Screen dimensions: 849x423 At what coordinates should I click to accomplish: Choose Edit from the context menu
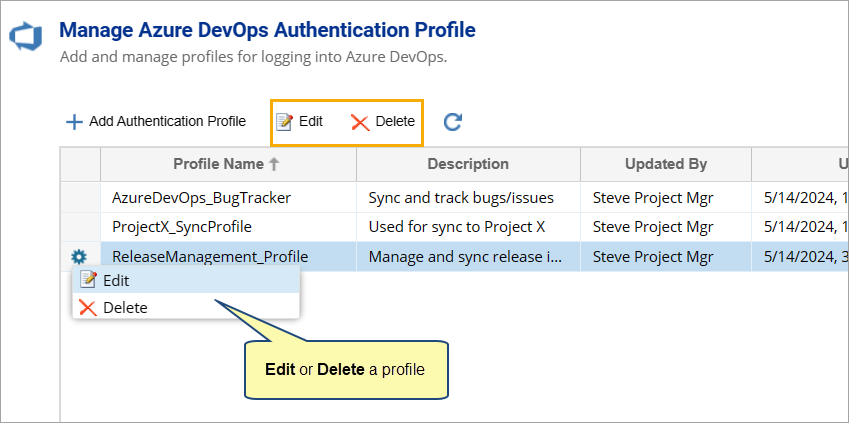115,281
